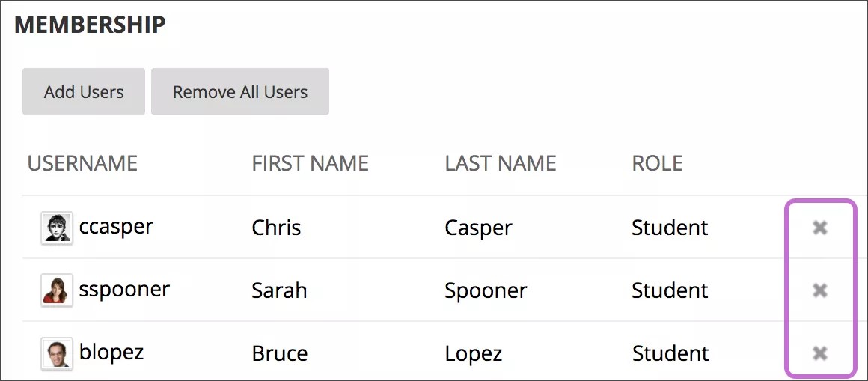This screenshot has width=868, height=381.
Task: Delete blopez with the X icon
Action: 820,353
